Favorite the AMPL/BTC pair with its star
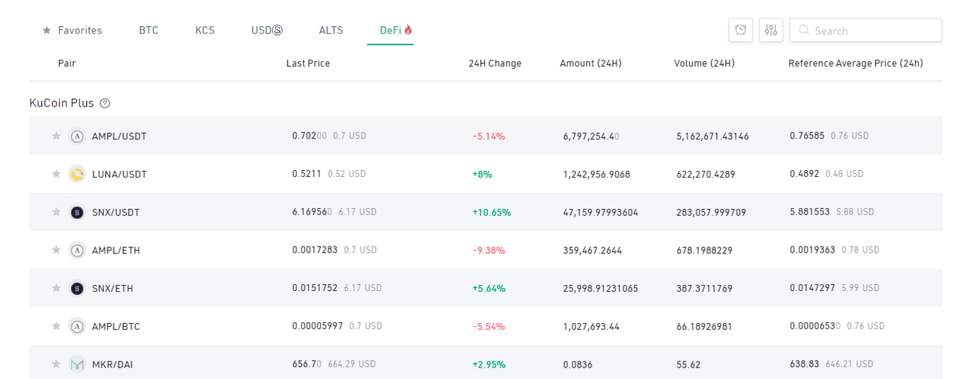This screenshot has width=980, height=379. (x=56, y=326)
